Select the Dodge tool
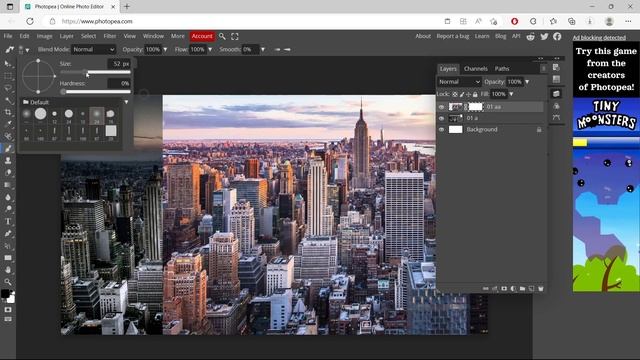The width and height of the screenshot is (640, 360). tap(8, 209)
